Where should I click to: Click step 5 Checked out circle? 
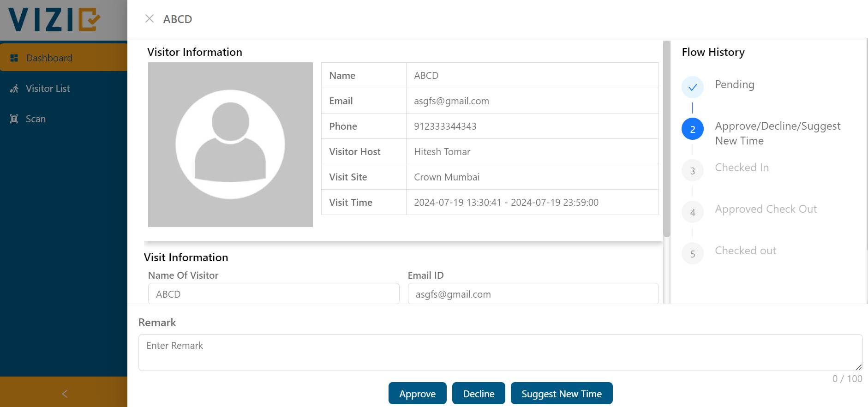(x=692, y=254)
